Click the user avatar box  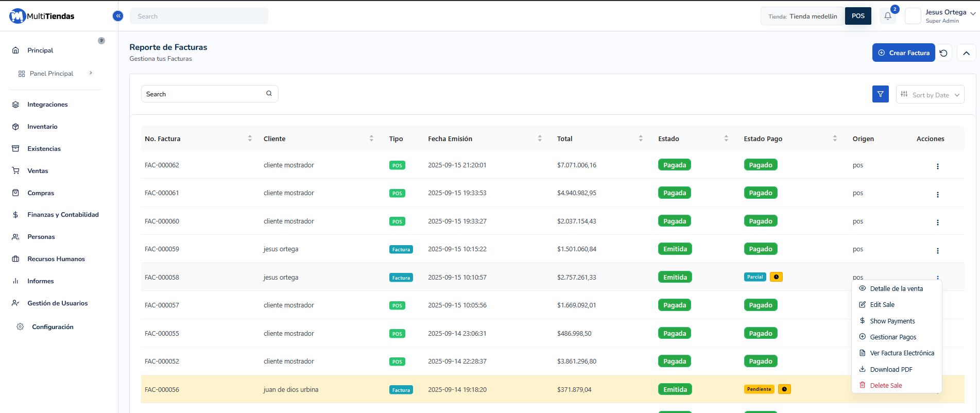[x=913, y=16]
